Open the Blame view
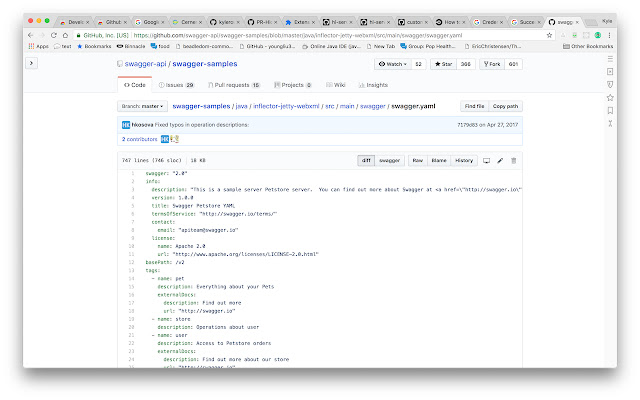The width and height of the screenshot is (640, 400). 439,160
